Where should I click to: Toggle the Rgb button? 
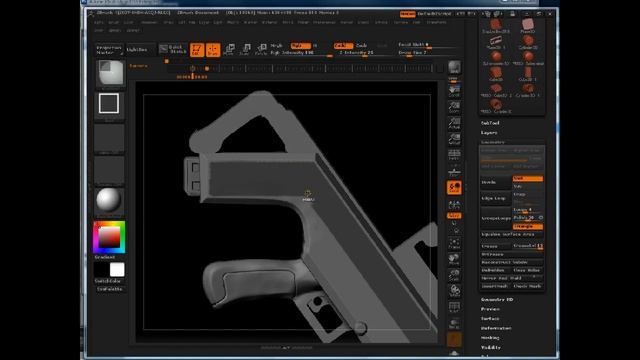click(x=300, y=46)
